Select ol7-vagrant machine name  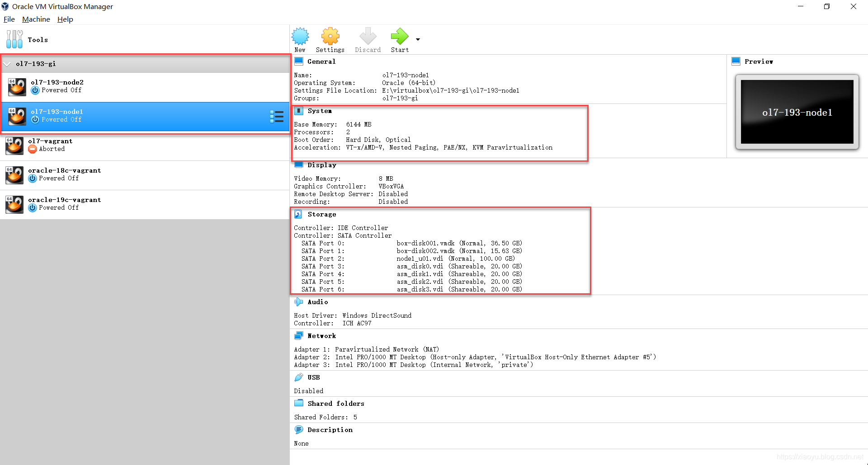click(50, 141)
